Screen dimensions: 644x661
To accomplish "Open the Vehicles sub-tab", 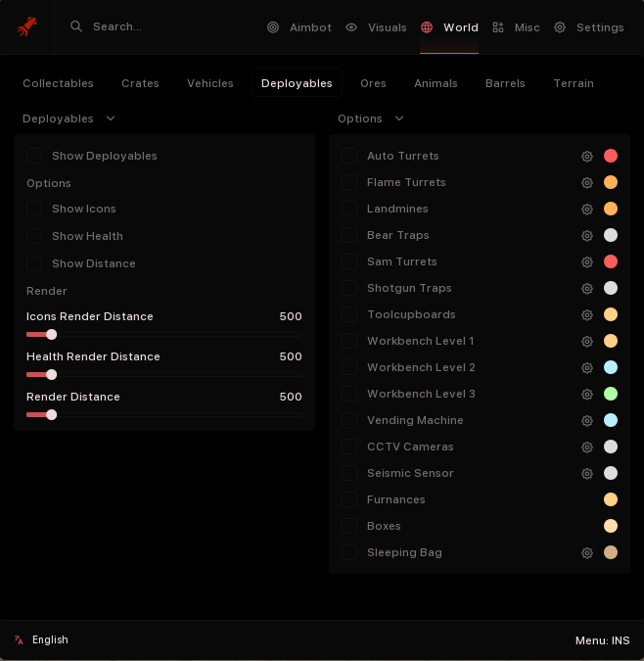I will (210, 83).
